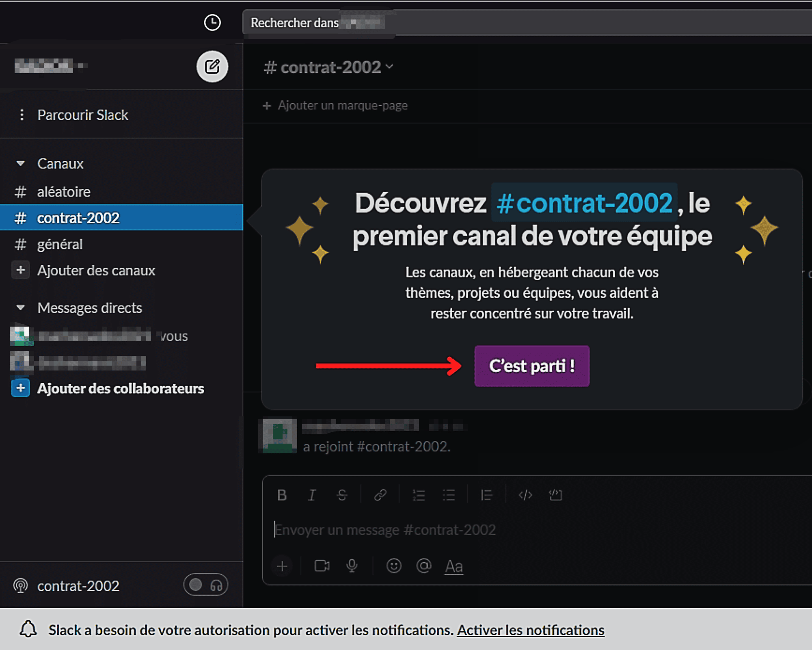Open Parcourir Slack
The height and width of the screenshot is (650, 812).
[x=83, y=115]
